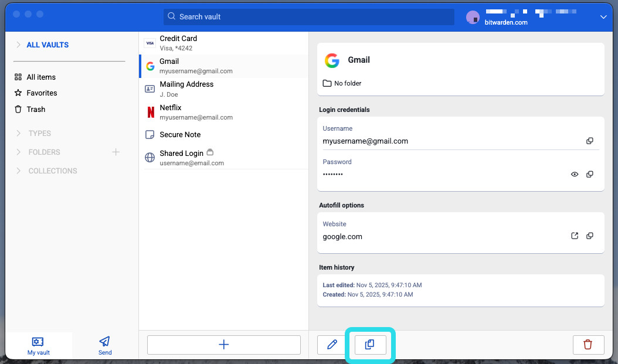The width and height of the screenshot is (618, 364).
Task: Click the Search vault field
Action: pos(308,17)
